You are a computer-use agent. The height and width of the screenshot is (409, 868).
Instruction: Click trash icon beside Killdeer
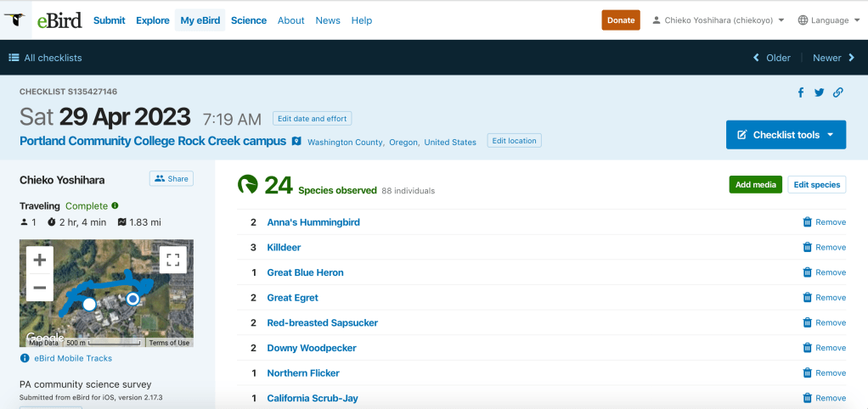(807, 248)
